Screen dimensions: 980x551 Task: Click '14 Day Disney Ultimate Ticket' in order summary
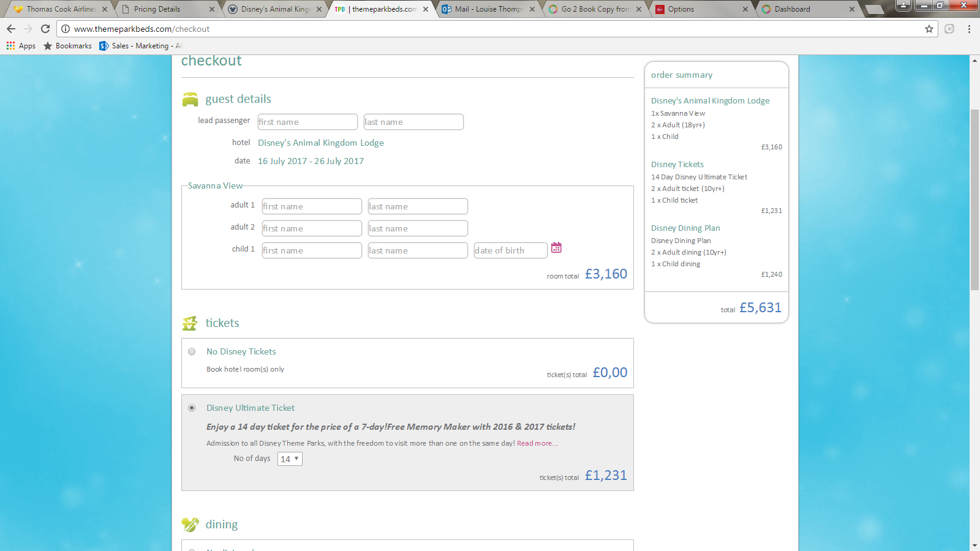[699, 177]
